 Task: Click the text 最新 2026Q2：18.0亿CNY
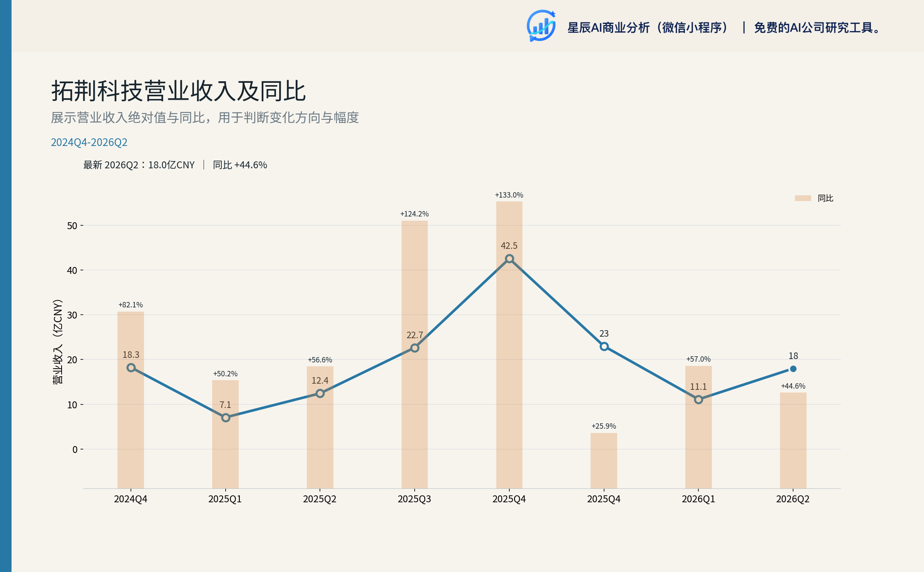click(x=139, y=165)
